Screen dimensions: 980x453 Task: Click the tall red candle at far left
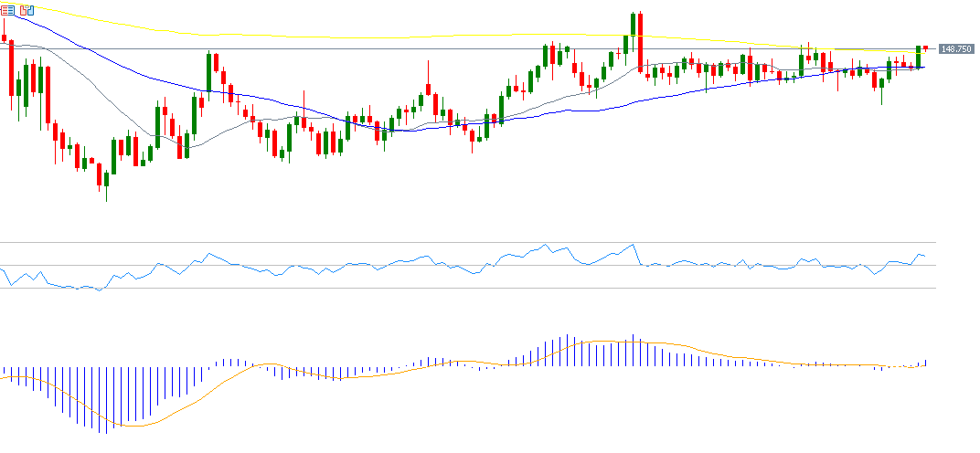click(x=11, y=68)
